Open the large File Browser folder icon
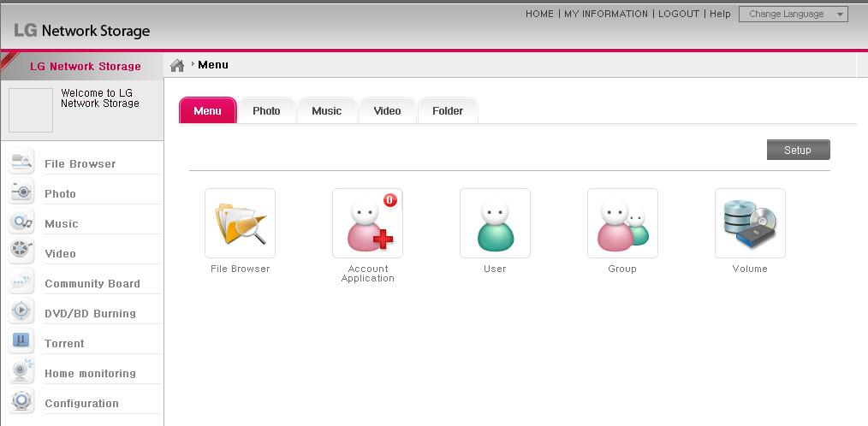This screenshot has width=868, height=426. coord(241,223)
